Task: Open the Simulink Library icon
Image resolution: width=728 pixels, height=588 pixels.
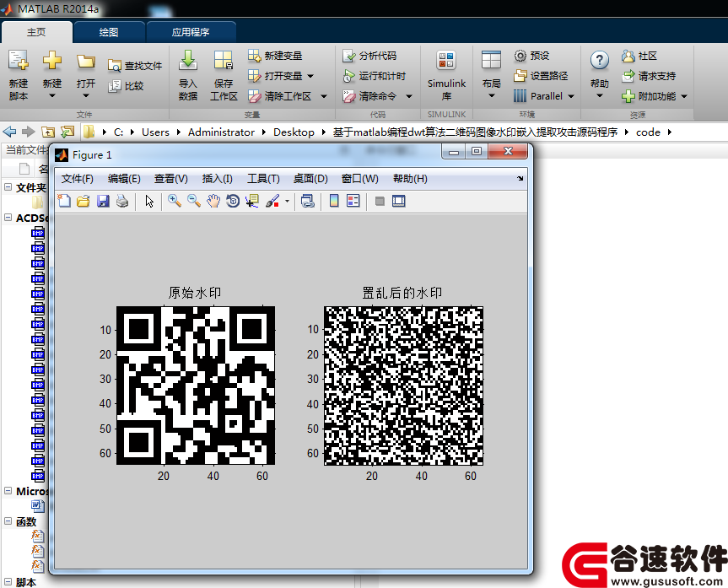Action: pos(446,61)
